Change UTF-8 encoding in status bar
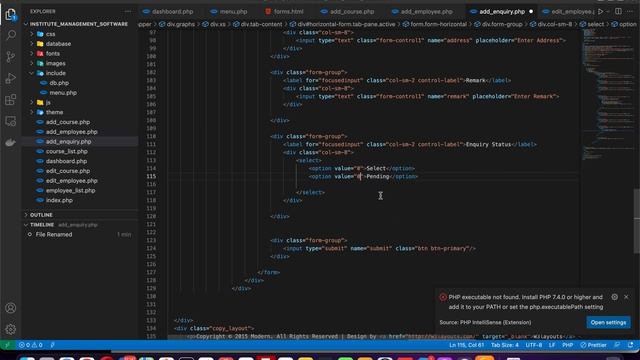 (533, 345)
